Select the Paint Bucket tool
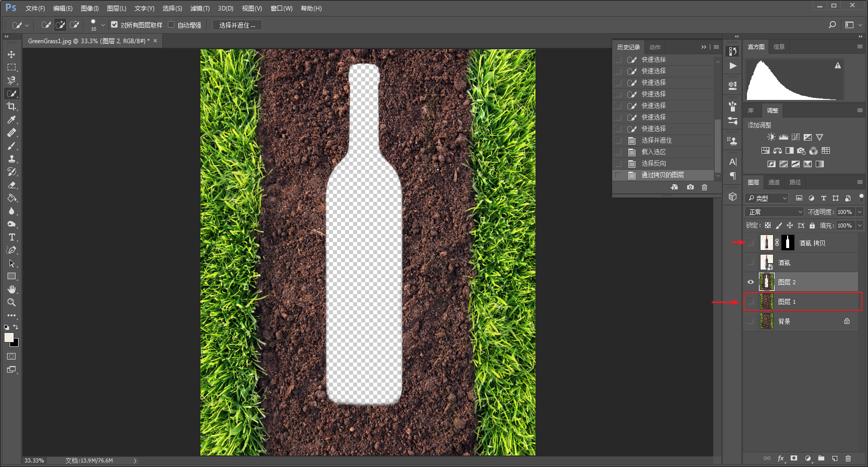868x467 pixels. point(12,198)
